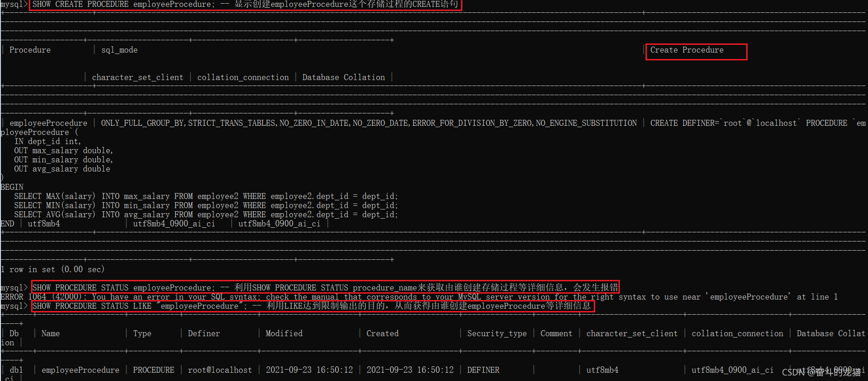Image resolution: width=868 pixels, height=381 pixels.
Task: Click the 'Database Collation' header in first result
Action: click(343, 77)
